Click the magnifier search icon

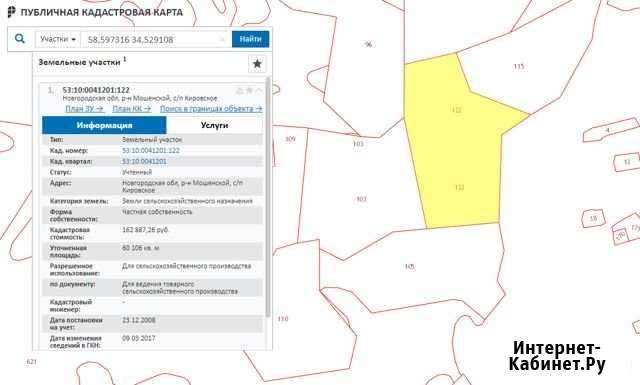coord(20,39)
